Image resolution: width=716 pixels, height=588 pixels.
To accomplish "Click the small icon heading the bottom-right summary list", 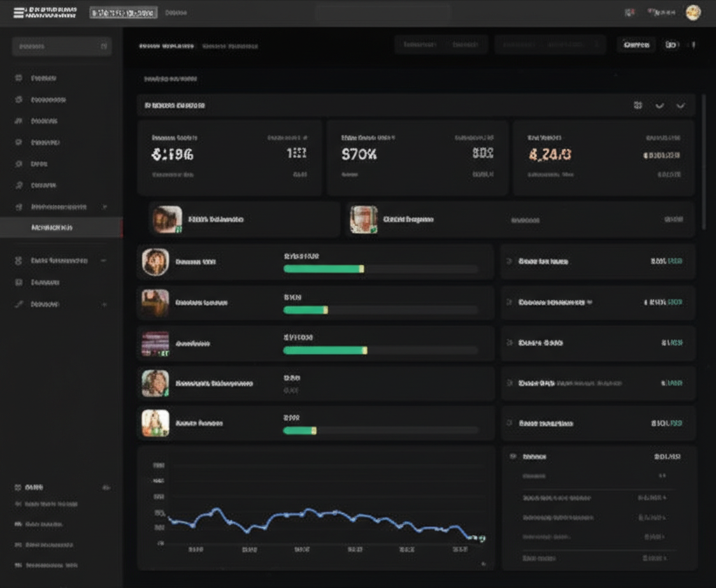I will tap(513, 456).
